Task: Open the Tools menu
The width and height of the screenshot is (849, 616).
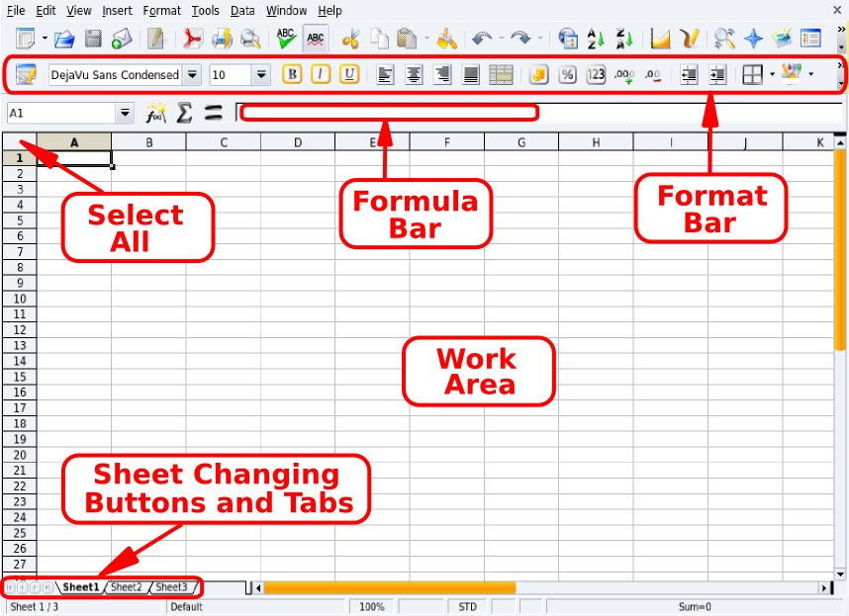Action: pyautogui.click(x=205, y=10)
